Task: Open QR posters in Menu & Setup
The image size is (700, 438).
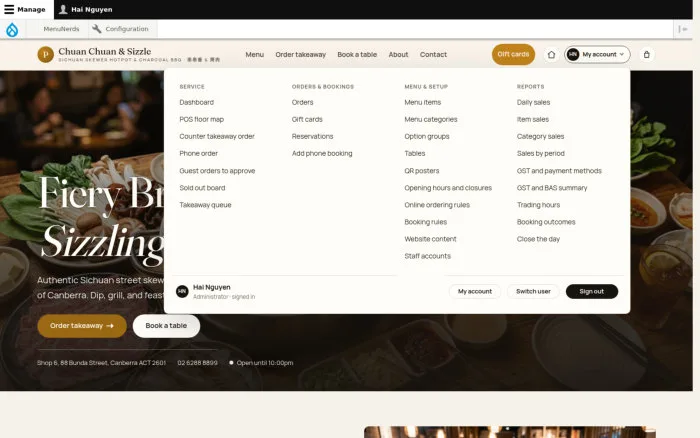Action: pos(422,171)
